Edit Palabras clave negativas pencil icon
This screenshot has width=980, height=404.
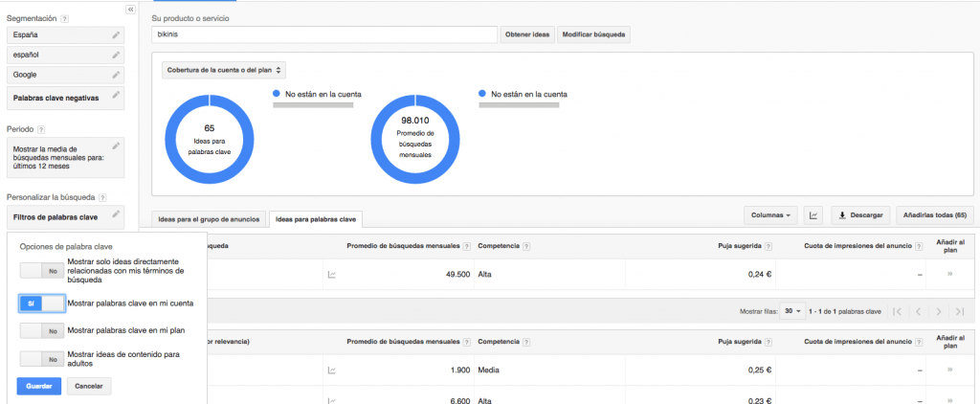(116, 95)
